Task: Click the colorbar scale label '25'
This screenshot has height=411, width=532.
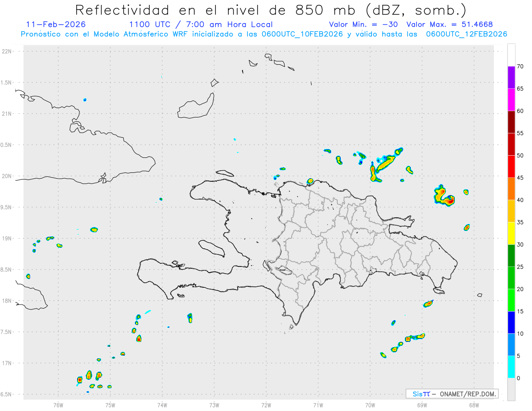Action: [520, 267]
